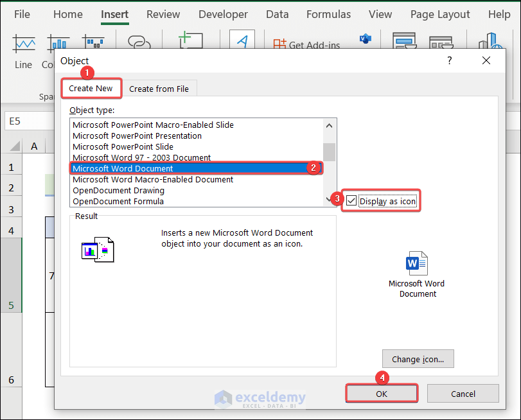The height and width of the screenshot is (420, 521).
Task: Click the list scroll up arrow
Action: (x=330, y=126)
